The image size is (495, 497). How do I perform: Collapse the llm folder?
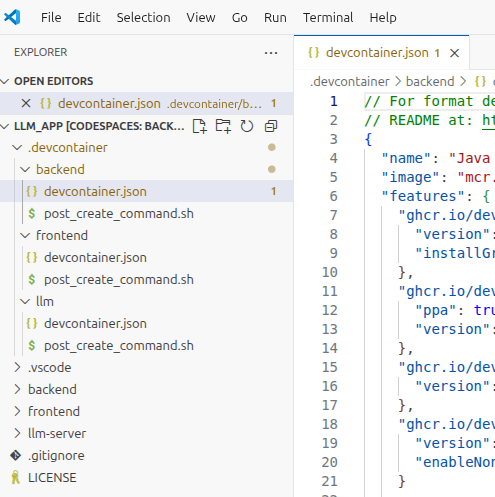[x=25, y=301]
